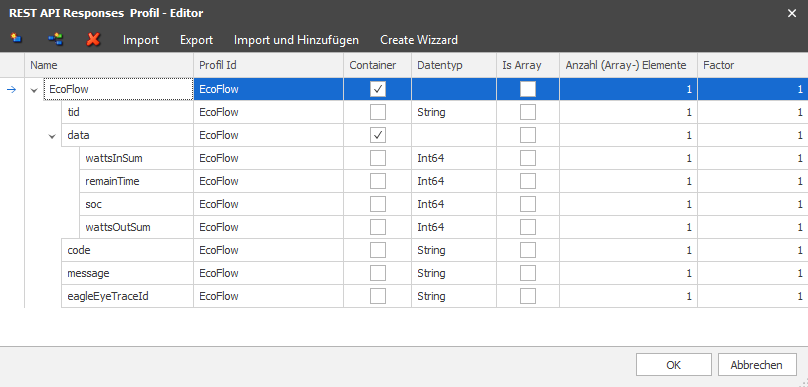Screen dimensions: 808x387
Task: Toggle Is Array checkbox for code row
Action: 528,250
